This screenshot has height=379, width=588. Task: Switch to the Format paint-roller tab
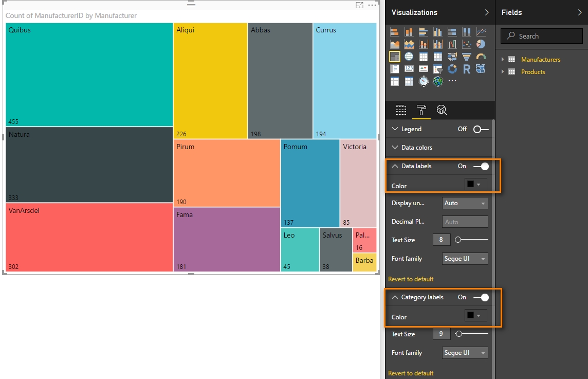pos(421,110)
